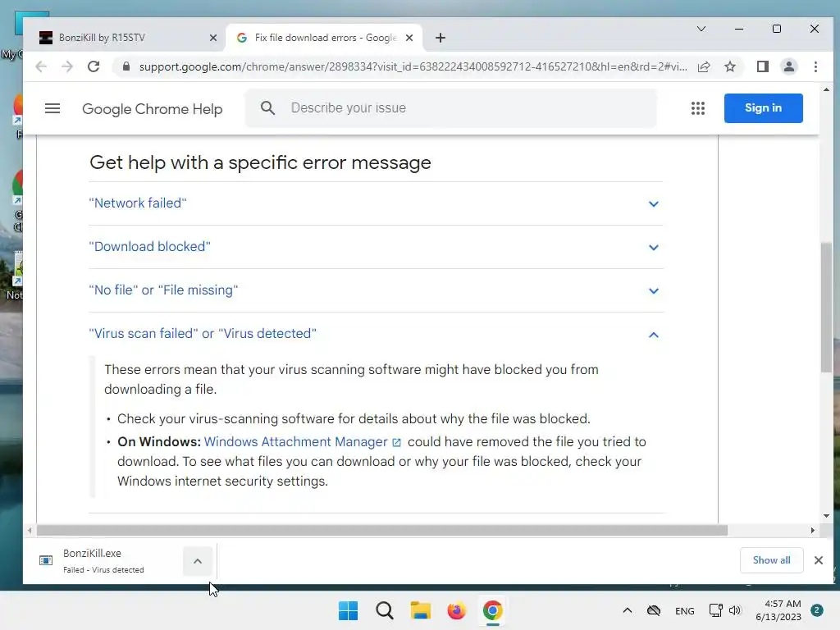Click the Google Chrome Help title
The image size is (840, 630).
click(x=152, y=109)
